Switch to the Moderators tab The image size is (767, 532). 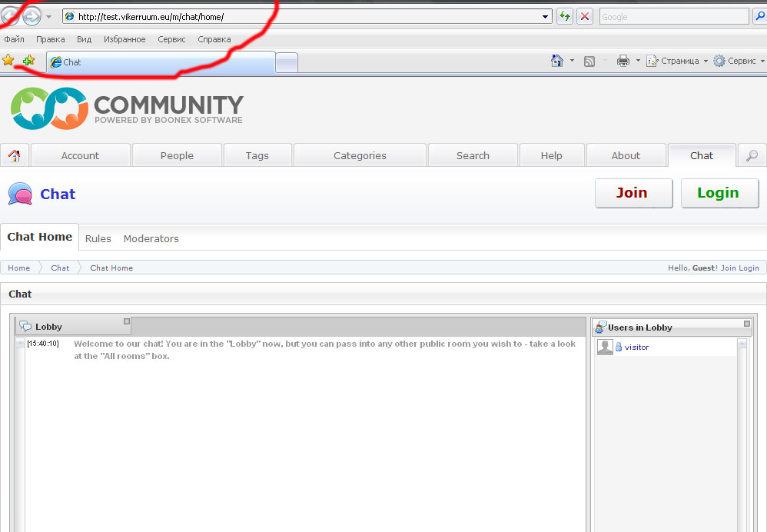click(x=151, y=239)
